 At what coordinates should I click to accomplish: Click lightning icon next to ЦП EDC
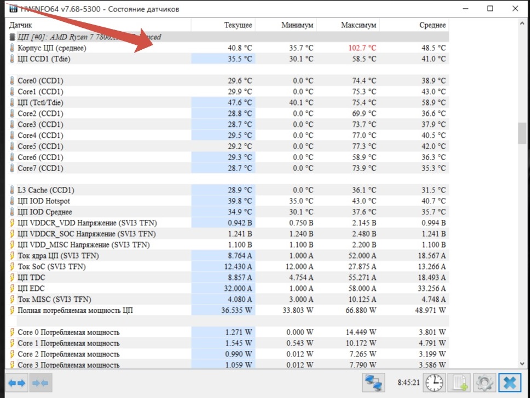point(12,288)
